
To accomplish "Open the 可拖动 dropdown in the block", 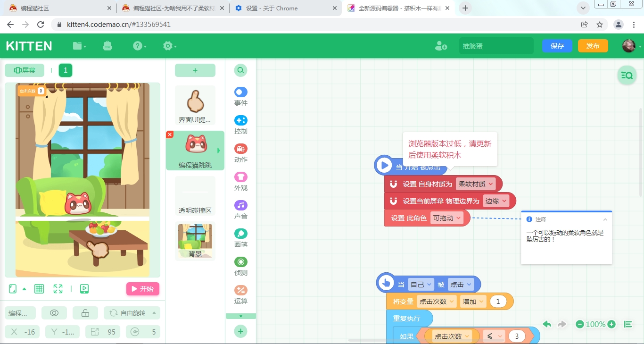I will coord(446,218).
